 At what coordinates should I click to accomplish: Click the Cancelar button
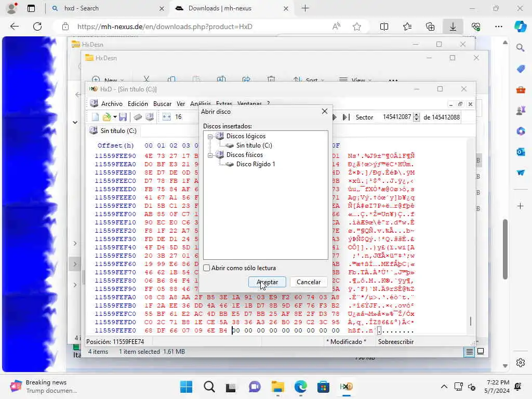309,282
